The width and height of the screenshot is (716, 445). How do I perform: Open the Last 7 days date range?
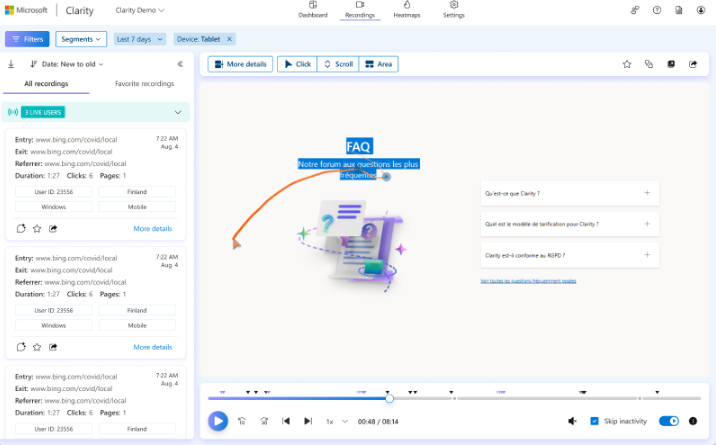point(138,39)
